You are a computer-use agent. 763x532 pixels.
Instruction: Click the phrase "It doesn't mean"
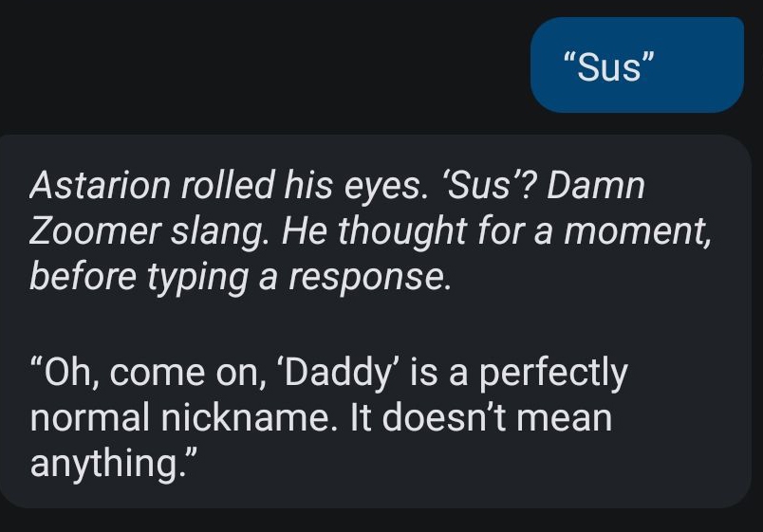[481, 418]
